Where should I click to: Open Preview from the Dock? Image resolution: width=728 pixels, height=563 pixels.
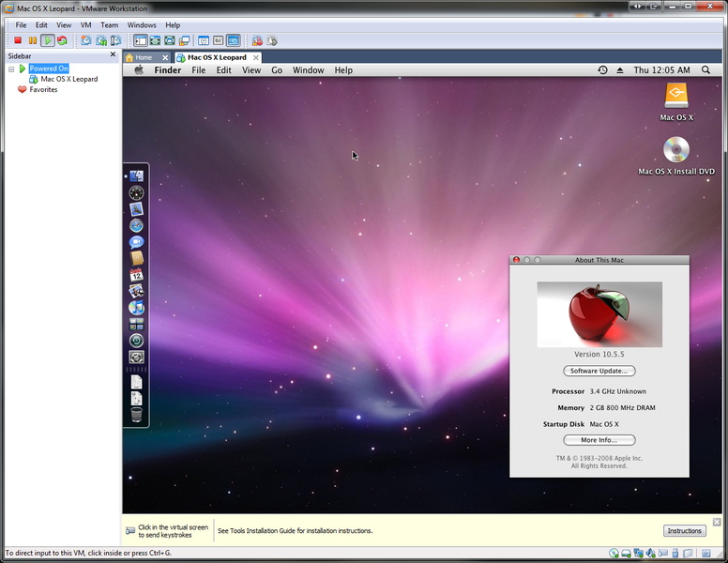click(137, 291)
